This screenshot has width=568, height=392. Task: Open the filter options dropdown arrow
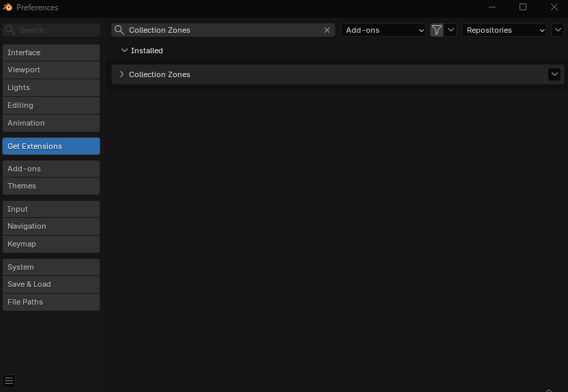click(451, 30)
